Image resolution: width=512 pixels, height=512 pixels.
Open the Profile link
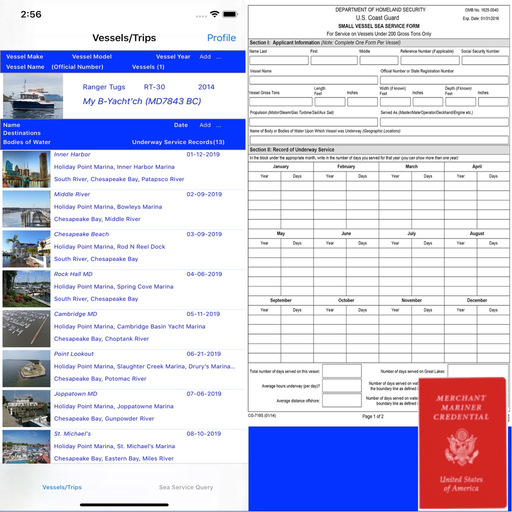point(221,38)
